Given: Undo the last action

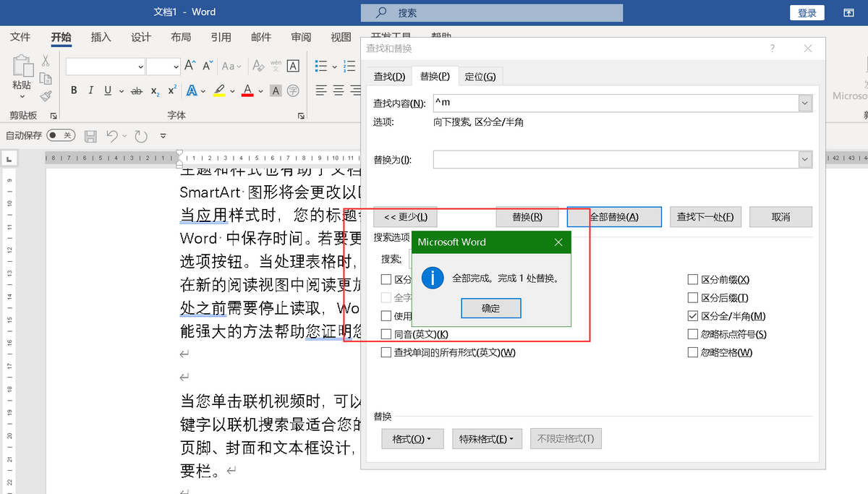Looking at the screenshot, I should [111, 136].
